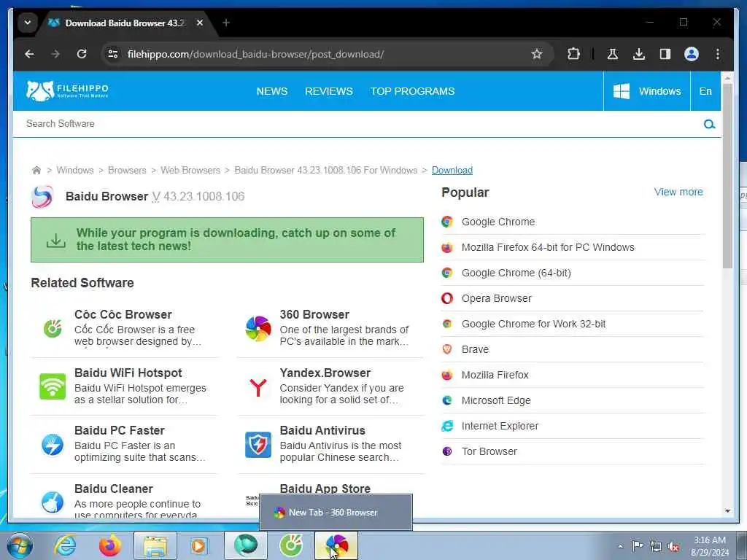
Task: Click the search magnifier icon
Action: [709, 124]
